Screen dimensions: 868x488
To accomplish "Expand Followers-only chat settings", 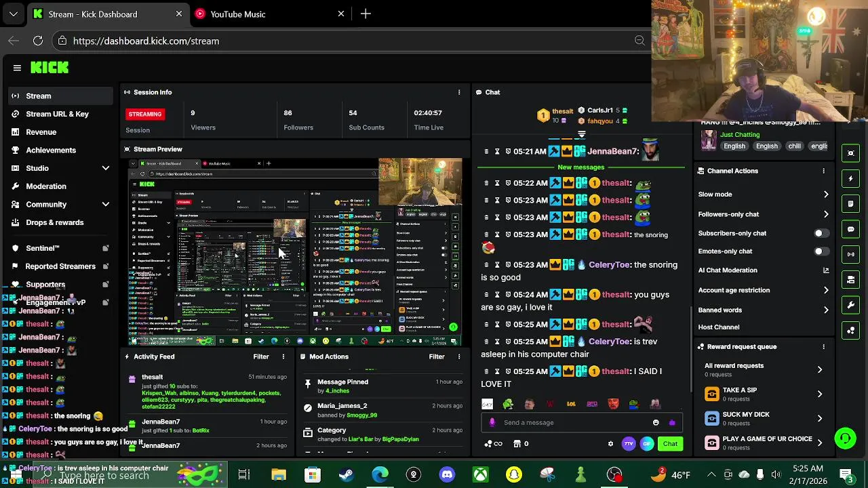I will click(826, 214).
